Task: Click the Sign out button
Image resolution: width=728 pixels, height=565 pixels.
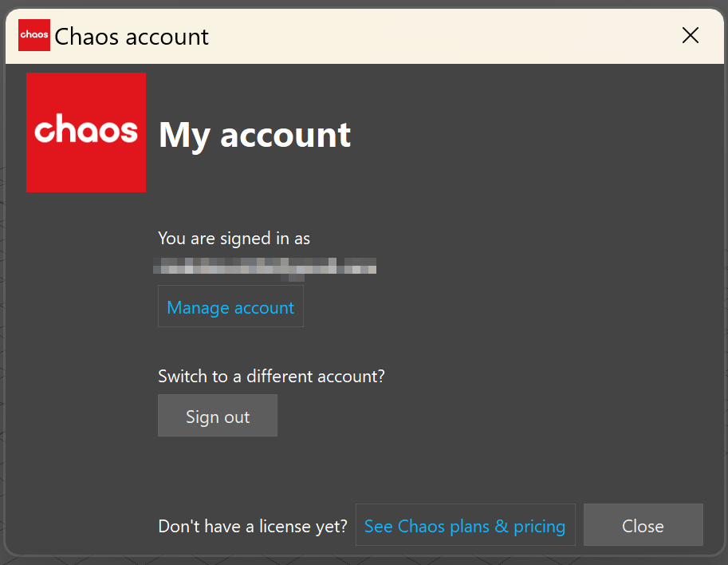Action: pyautogui.click(x=218, y=416)
